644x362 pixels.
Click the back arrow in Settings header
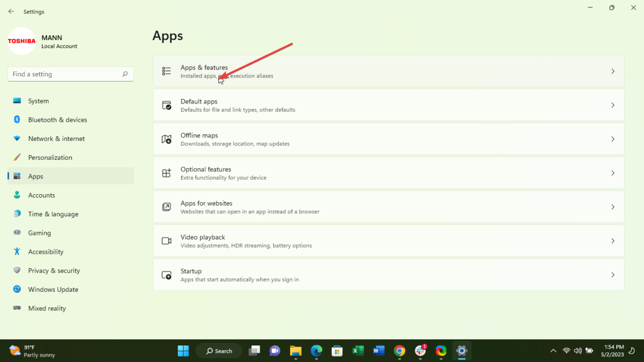[11, 11]
